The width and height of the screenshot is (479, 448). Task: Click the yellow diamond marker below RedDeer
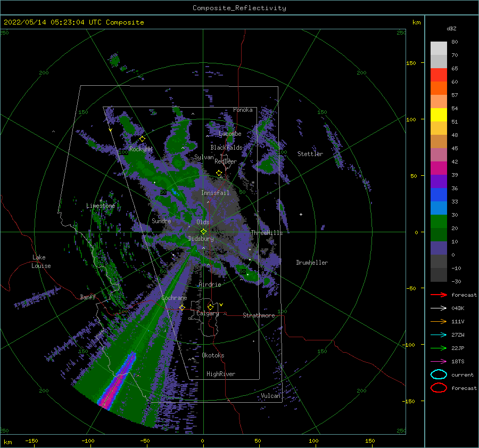[x=219, y=173]
